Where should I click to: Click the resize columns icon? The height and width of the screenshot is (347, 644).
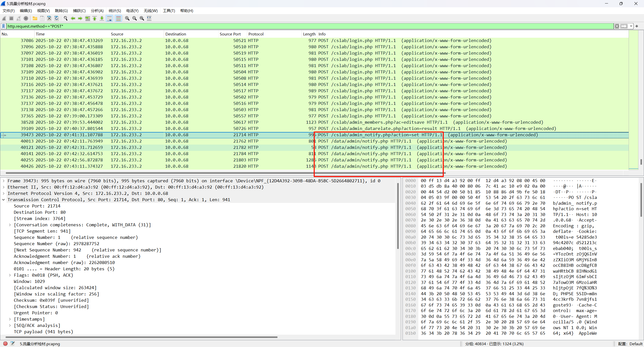tap(149, 18)
